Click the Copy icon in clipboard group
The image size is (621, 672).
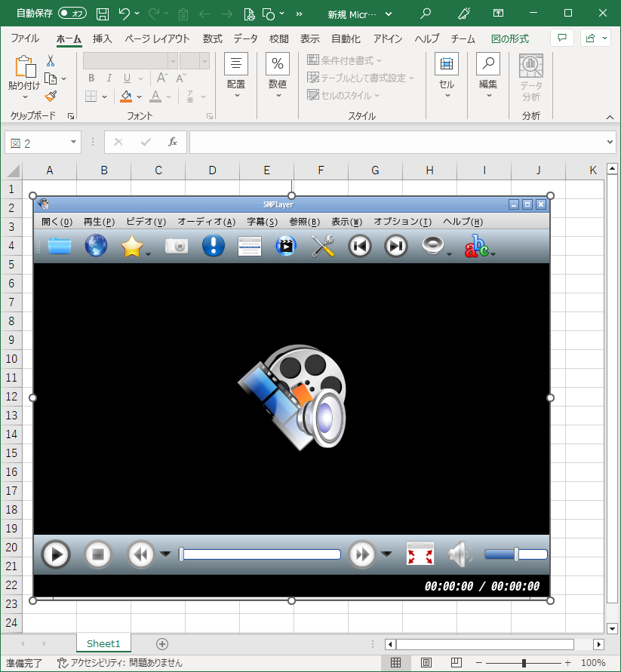[51, 79]
